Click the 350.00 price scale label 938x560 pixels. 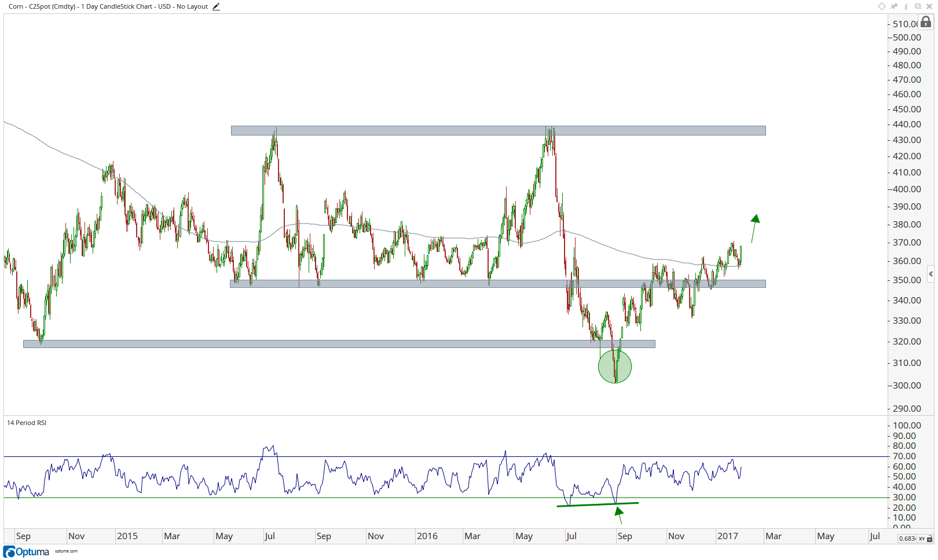tap(907, 280)
